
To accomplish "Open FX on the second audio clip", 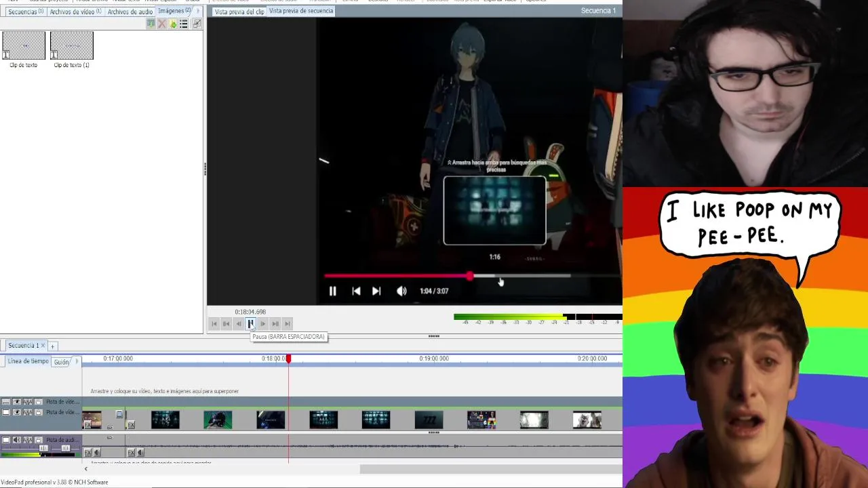I will (131, 453).
